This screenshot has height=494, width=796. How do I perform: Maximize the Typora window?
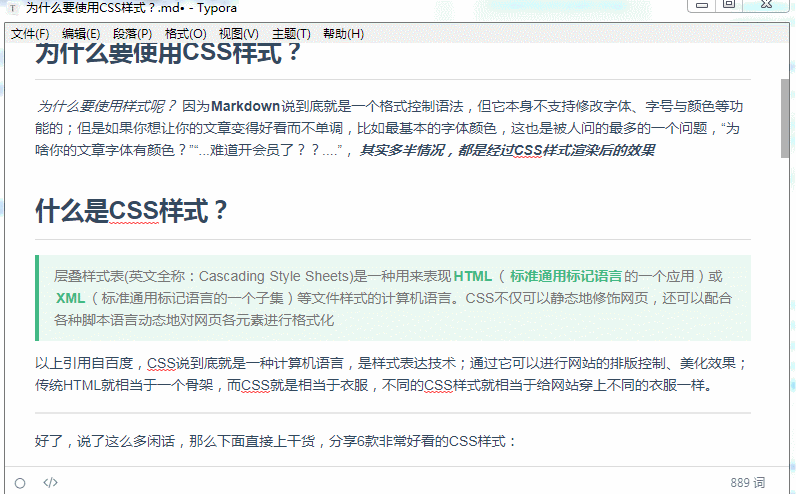click(729, 5)
